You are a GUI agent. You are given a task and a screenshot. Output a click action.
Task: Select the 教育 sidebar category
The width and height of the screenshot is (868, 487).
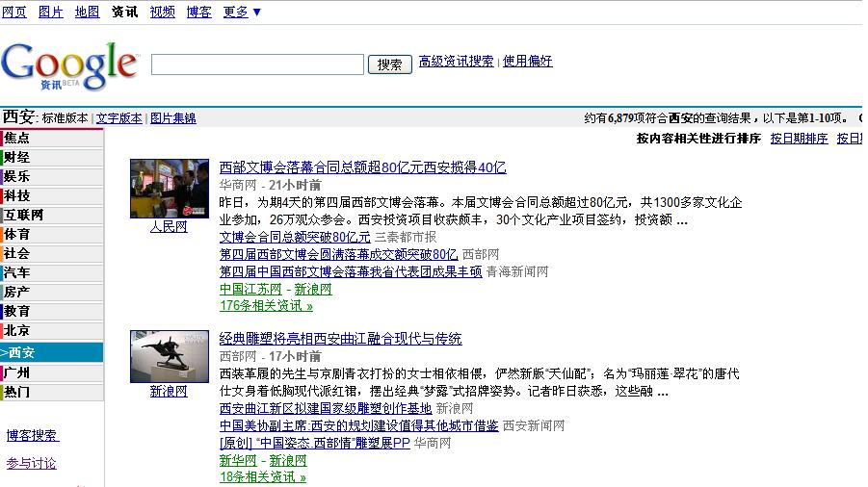pos(51,311)
